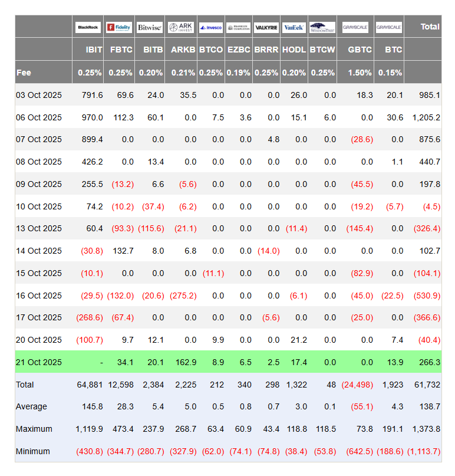Click IBIT value 791.6 on 03 Oct

(x=92, y=95)
